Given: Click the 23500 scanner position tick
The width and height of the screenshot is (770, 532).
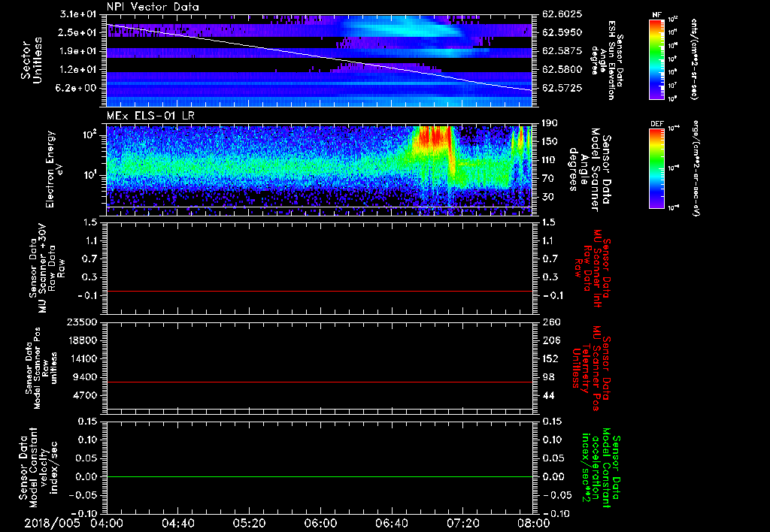Looking at the screenshot, I should coord(83,322).
